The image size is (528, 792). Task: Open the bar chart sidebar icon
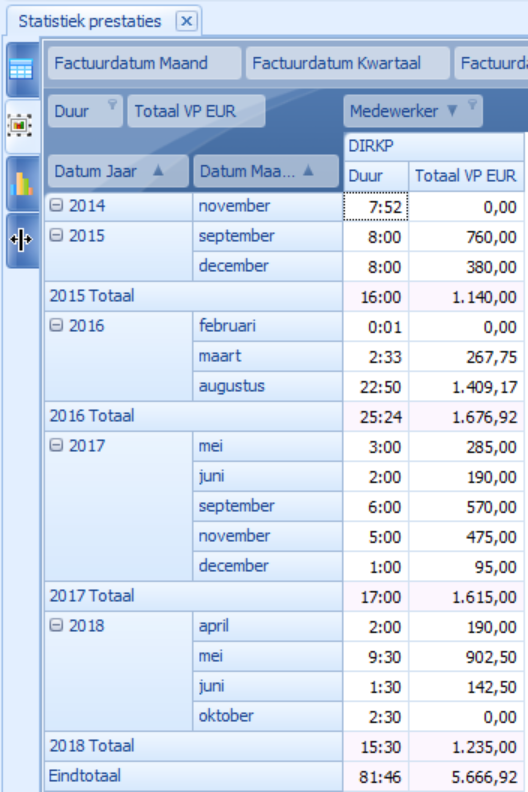coord(21,184)
